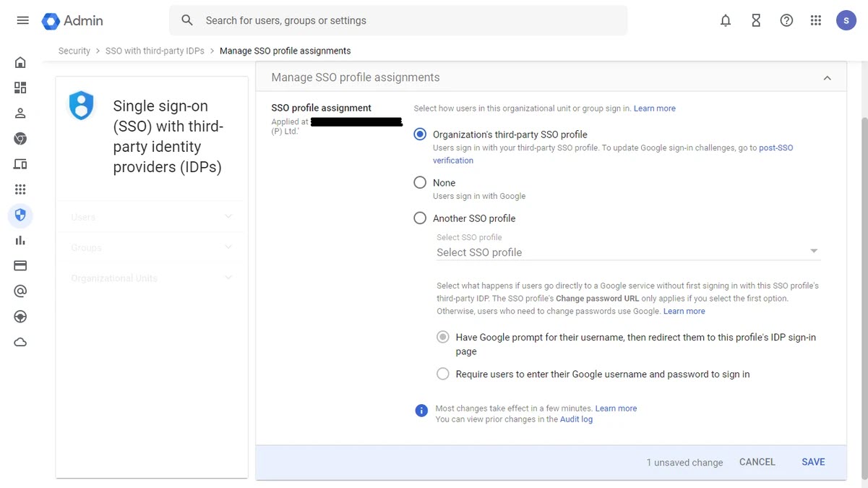Open the Audit log link

click(576, 419)
